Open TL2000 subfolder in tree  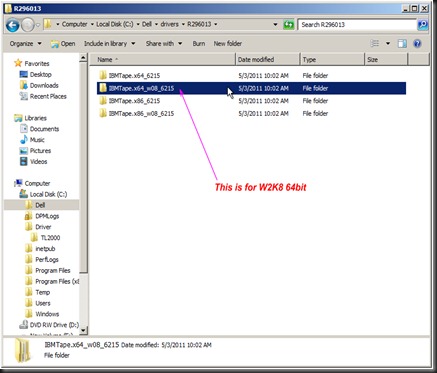50,238
